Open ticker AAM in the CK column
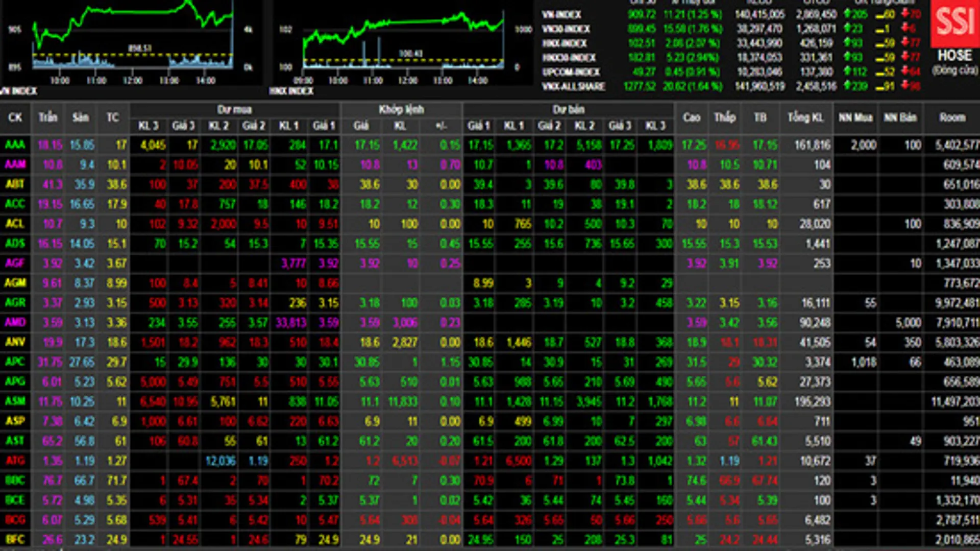Screen dimensions: 980x551 15,164
